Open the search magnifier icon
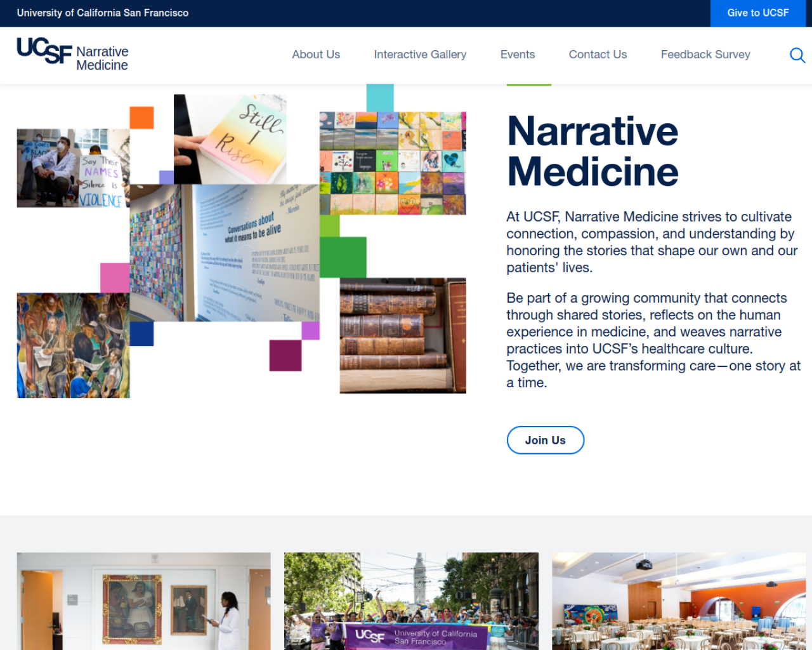 pyautogui.click(x=797, y=55)
